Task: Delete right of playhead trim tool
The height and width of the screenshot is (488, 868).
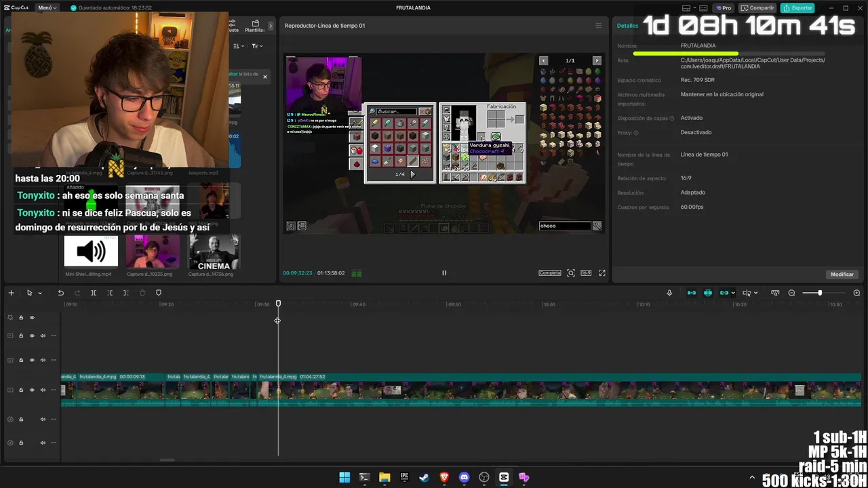Action: point(126,293)
